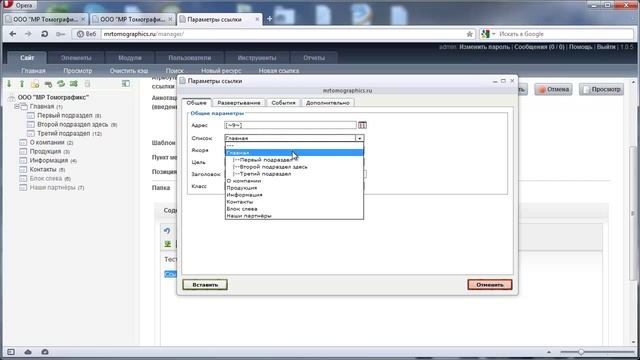This screenshot has height=360, width=640.
Task: Open the Список dropdown arrow
Action: pos(359,138)
